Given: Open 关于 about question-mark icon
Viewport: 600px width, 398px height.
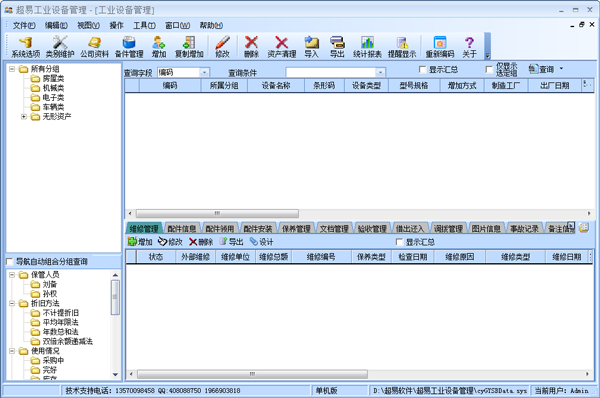Looking at the screenshot, I should click(470, 47).
